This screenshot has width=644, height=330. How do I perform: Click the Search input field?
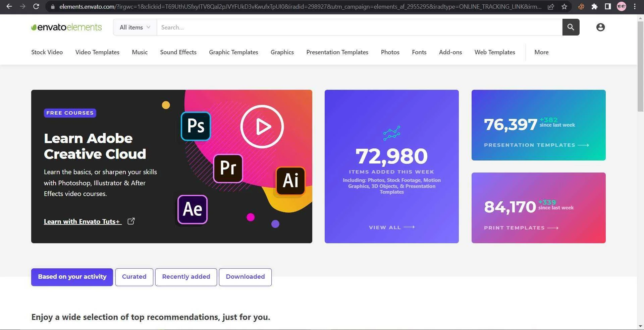click(359, 27)
